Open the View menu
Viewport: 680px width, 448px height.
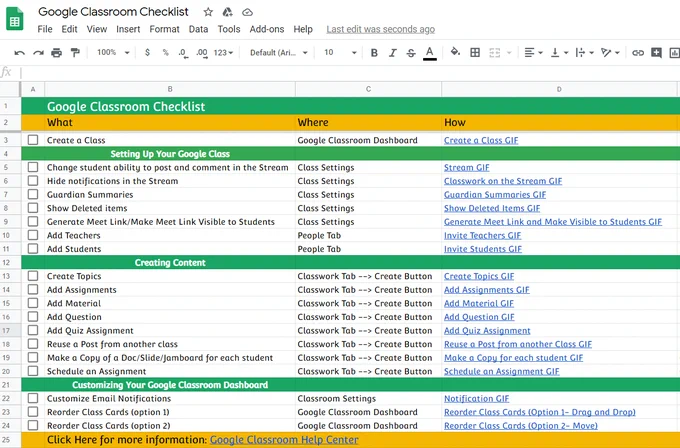[97, 29]
